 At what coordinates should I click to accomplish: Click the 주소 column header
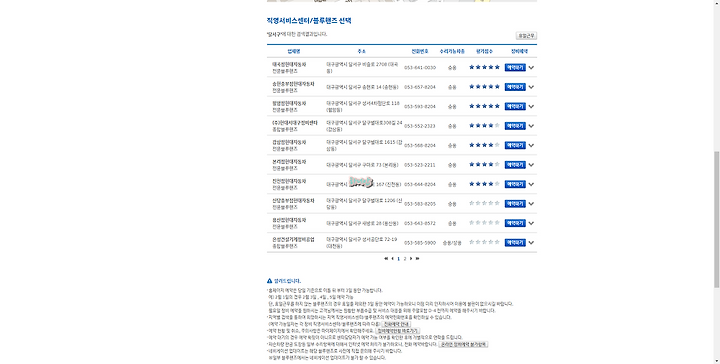[361, 51]
